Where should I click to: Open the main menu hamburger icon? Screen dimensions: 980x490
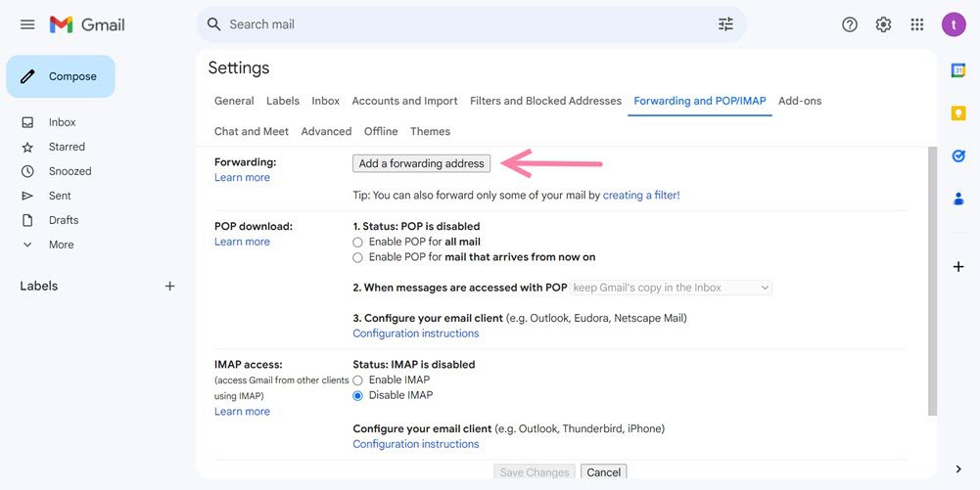[x=27, y=24]
